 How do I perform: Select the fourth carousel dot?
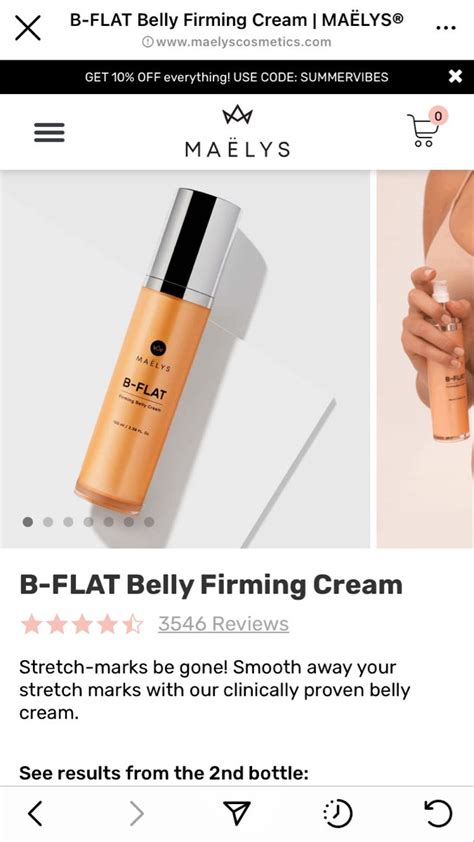(89, 521)
